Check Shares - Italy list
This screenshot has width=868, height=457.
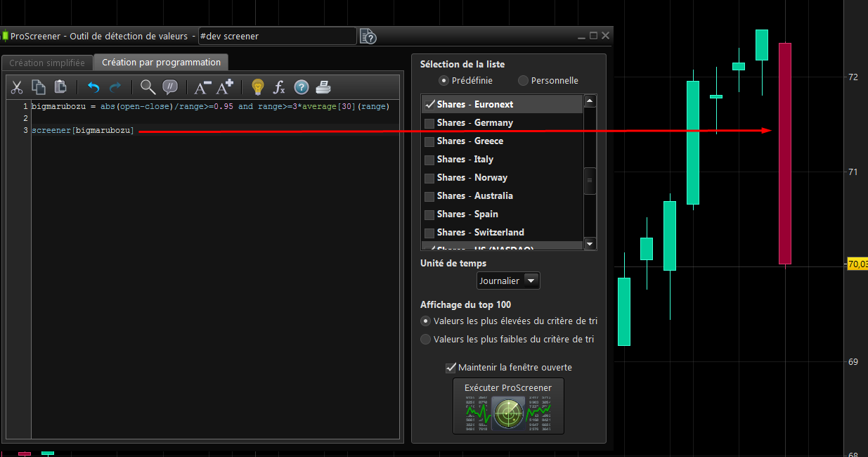[429, 160]
